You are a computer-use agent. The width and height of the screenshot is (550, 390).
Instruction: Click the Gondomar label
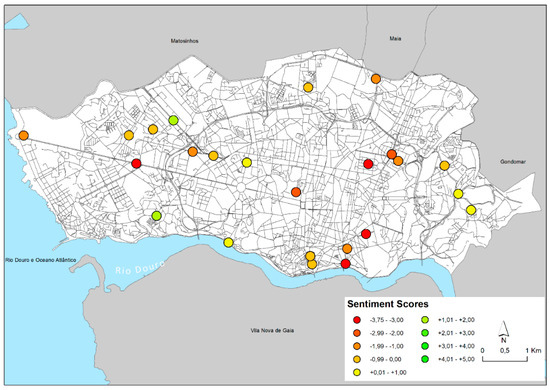513,162
